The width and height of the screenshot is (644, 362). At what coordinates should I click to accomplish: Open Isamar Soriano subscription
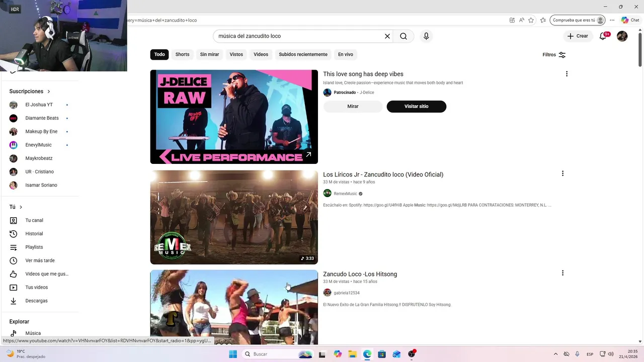click(40, 185)
